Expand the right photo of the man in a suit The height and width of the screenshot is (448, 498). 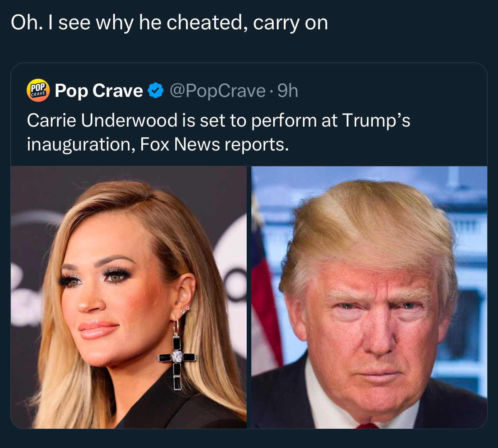coord(369,298)
